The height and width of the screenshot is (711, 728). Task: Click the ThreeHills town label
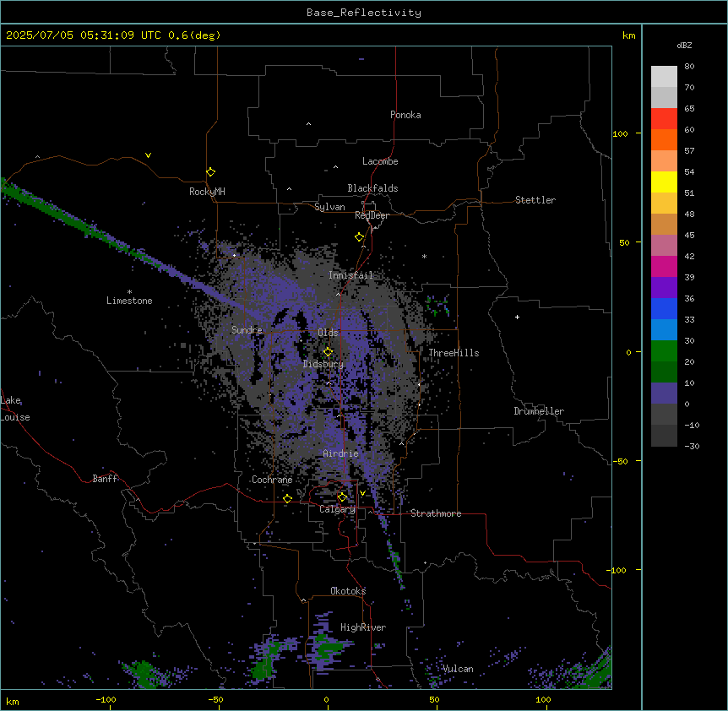454,353
